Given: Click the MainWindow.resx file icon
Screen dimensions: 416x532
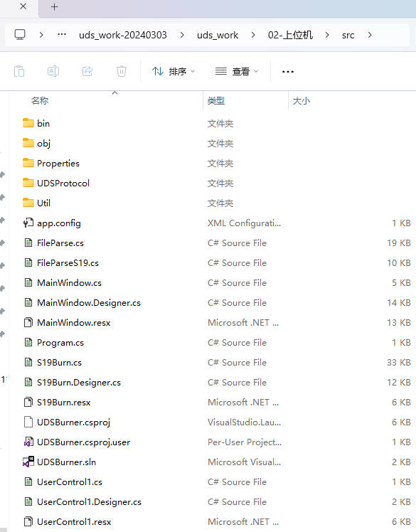Looking at the screenshot, I should pyautogui.click(x=28, y=322).
